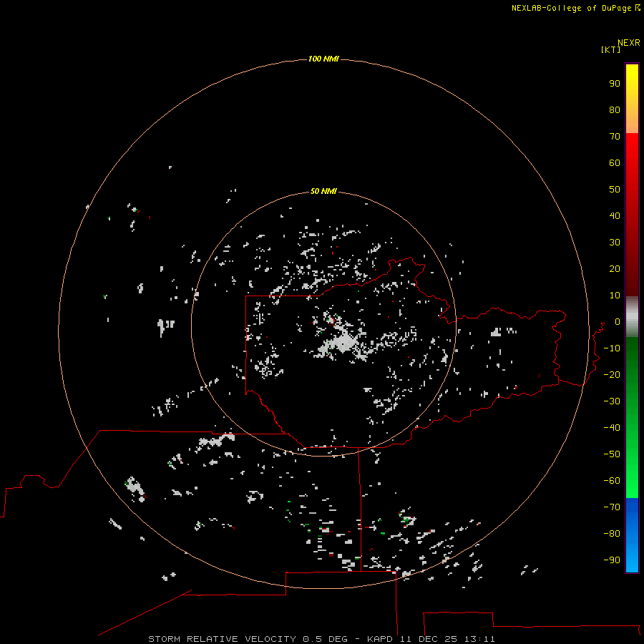Click the 50 NMI range ring label

pyautogui.click(x=323, y=191)
